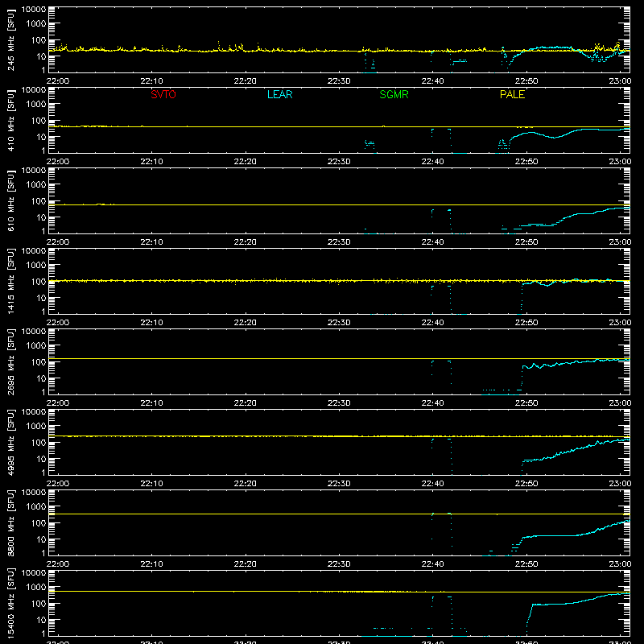The image size is (644, 644).
Task: Click 22:50 time label of 410 MHz plot
Action: (x=526, y=162)
